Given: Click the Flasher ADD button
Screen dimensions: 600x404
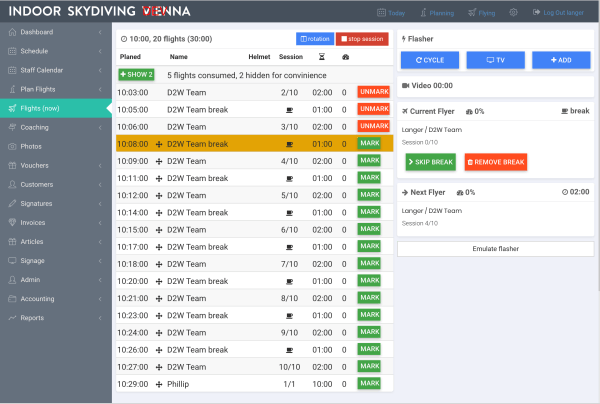Looking at the screenshot, I should (x=561, y=60).
